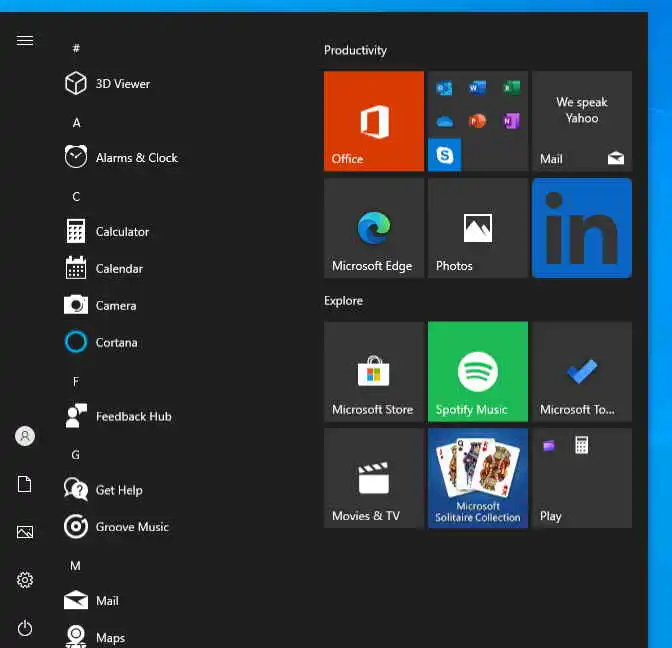Open the LinkedIn tile

(x=582, y=228)
